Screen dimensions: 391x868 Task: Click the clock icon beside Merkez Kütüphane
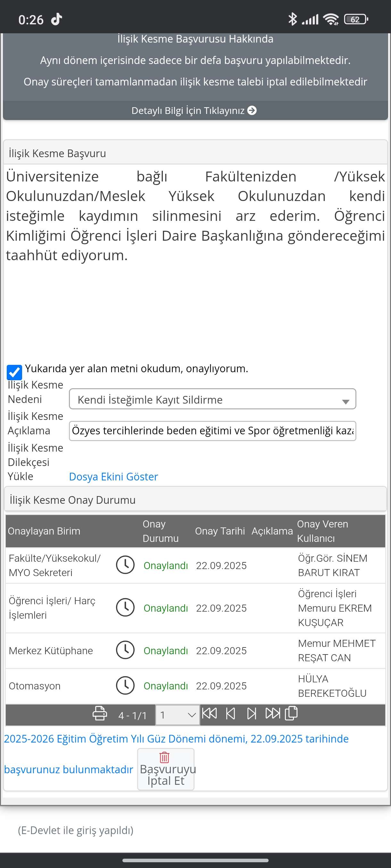(125, 650)
